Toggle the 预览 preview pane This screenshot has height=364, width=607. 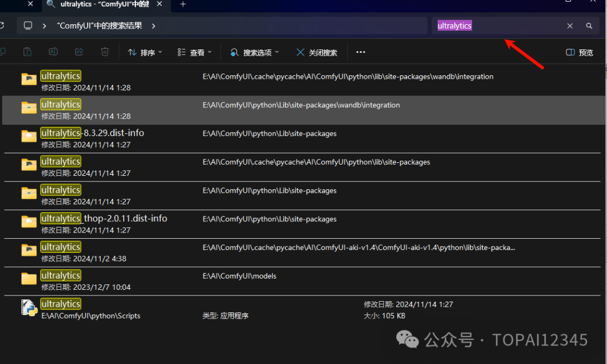point(579,52)
